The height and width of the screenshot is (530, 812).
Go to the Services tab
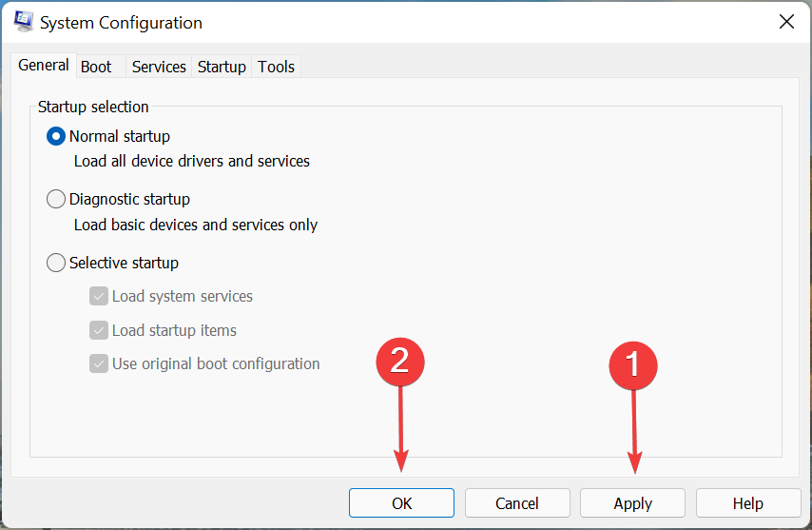(x=159, y=67)
